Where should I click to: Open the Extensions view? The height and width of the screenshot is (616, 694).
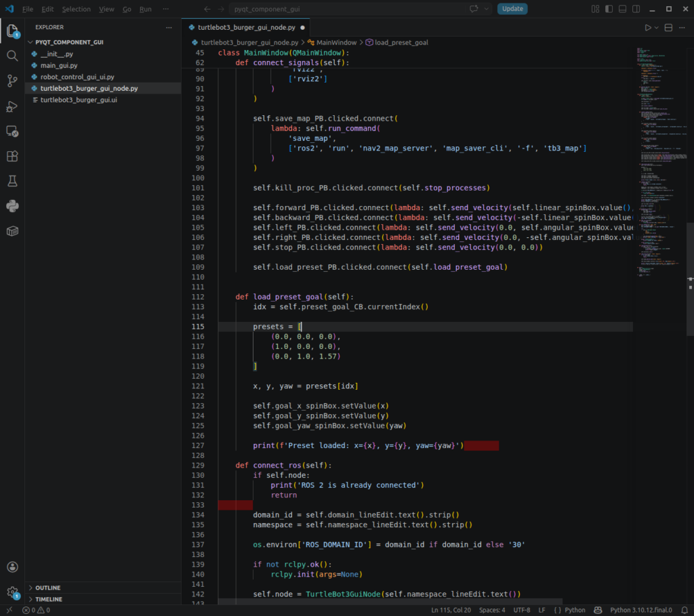(x=12, y=157)
